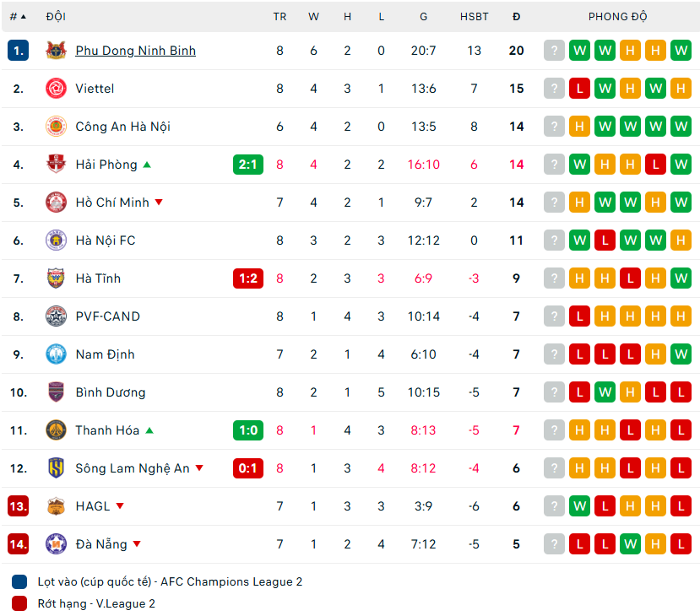Click the Viettel team crest icon

point(56,89)
